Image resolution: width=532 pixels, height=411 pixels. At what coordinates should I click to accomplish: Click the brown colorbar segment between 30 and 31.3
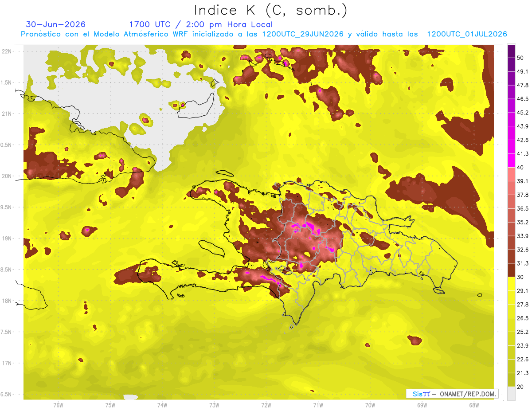(511, 270)
